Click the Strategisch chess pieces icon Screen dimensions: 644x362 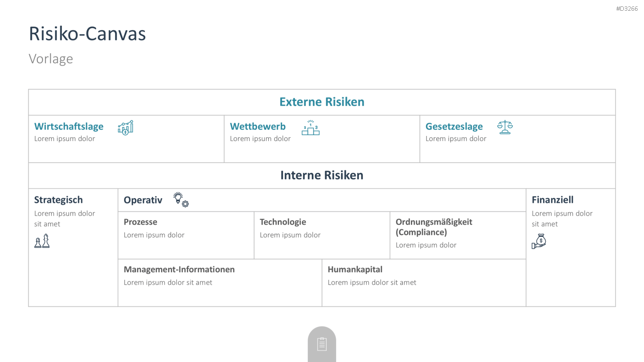pyautogui.click(x=42, y=241)
